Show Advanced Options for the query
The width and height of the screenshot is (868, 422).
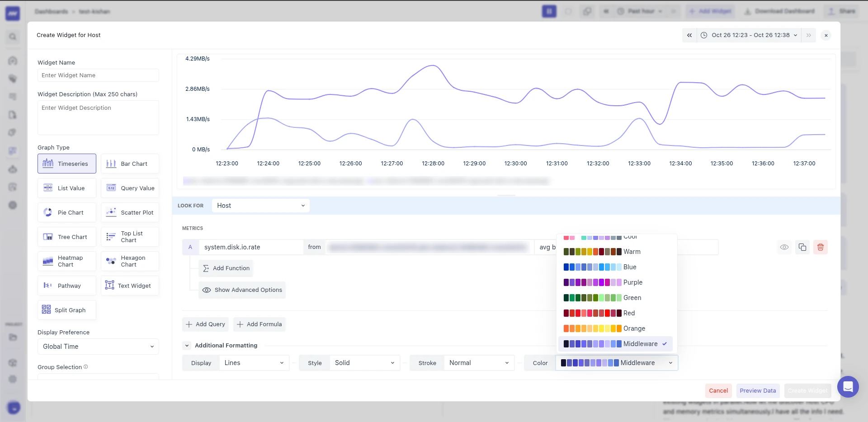tap(242, 290)
